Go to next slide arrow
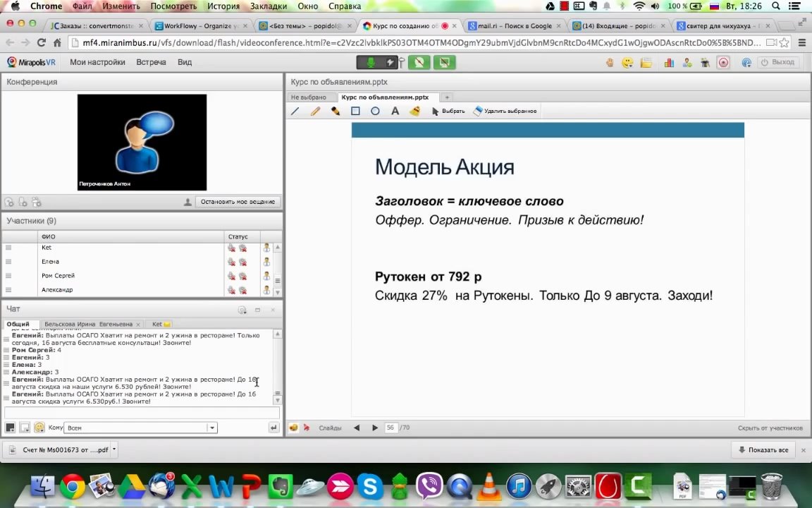The width and height of the screenshot is (812, 508). tap(375, 428)
